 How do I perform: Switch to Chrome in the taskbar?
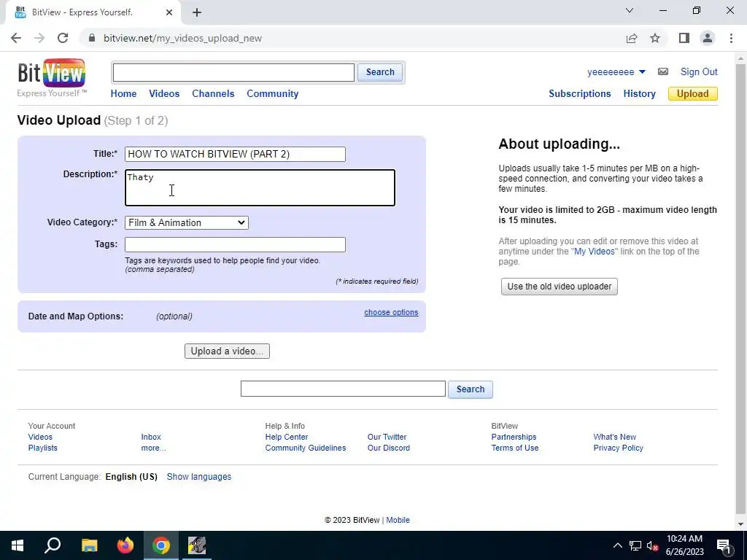[x=161, y=545]
